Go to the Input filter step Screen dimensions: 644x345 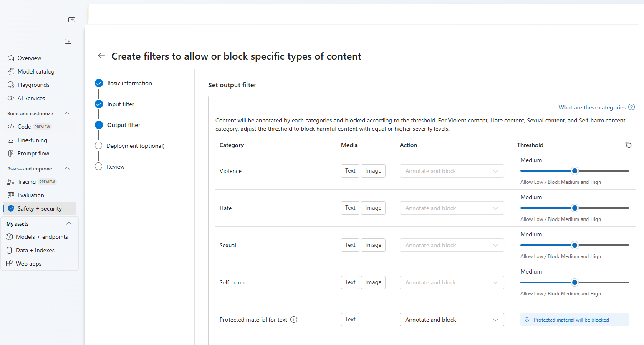[121, 104]
